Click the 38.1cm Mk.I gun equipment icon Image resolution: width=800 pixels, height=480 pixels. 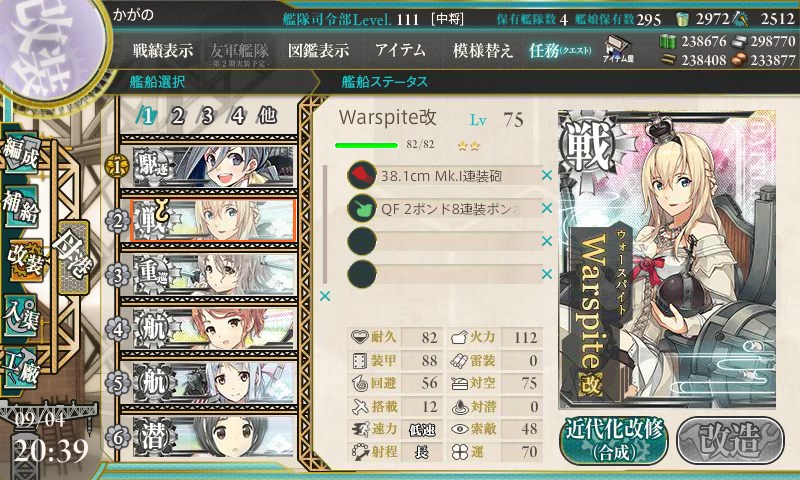(x=362, y=175)
